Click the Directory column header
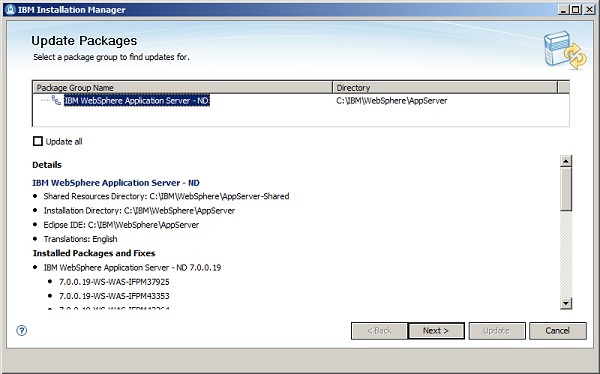The image size is (600, 374). tap(445, 88)
